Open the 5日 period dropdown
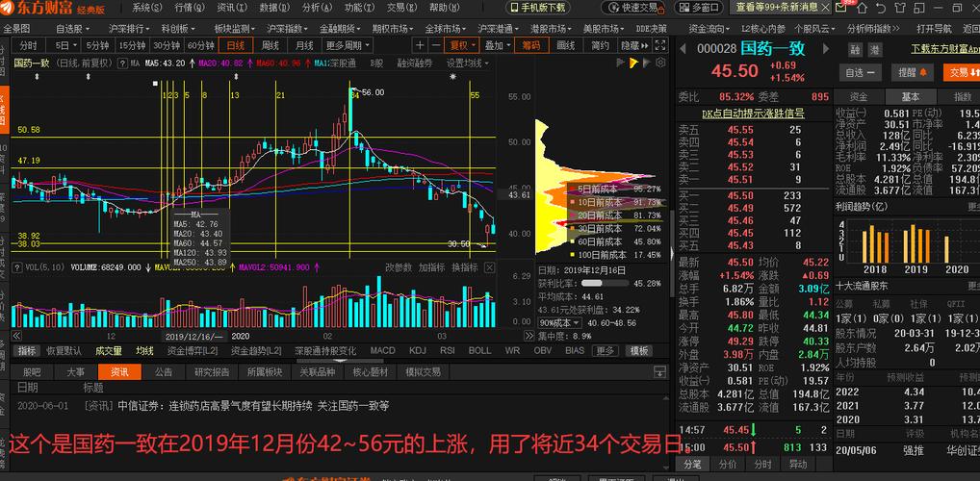This screenshot has height=481, width=980. tap(65, 45)
